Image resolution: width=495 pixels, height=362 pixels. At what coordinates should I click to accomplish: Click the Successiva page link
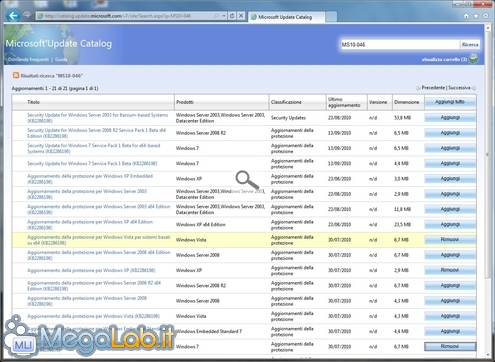tap(459, 88)
